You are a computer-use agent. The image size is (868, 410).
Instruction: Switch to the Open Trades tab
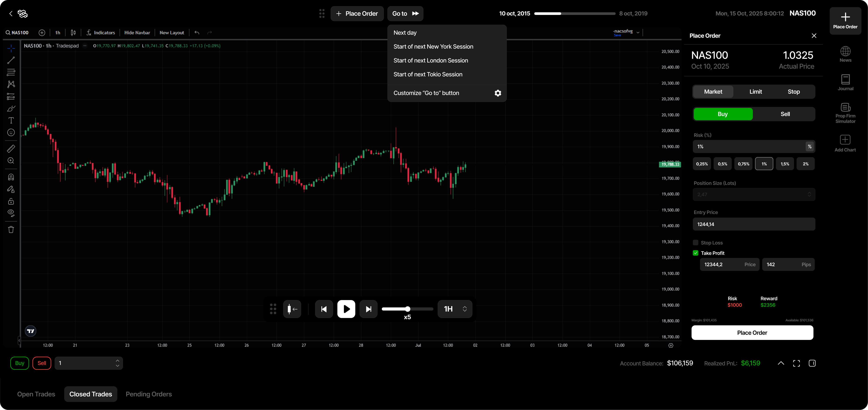pos(36,394)
